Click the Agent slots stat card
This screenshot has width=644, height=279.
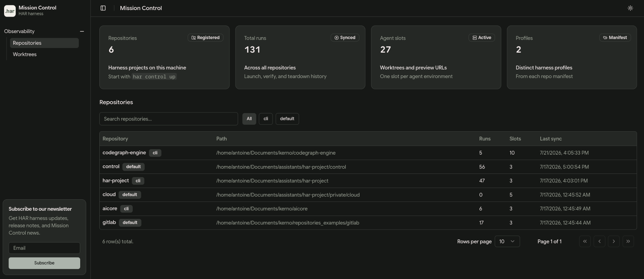[x=436, y=57]
